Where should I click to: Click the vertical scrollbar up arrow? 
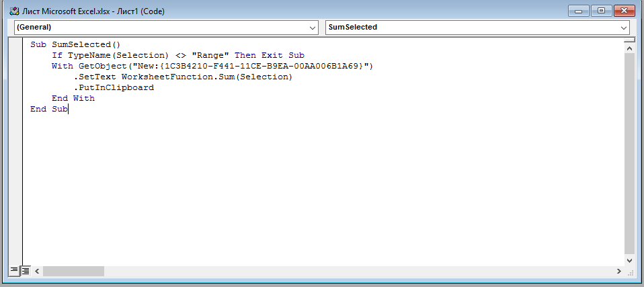coord(629,48)
